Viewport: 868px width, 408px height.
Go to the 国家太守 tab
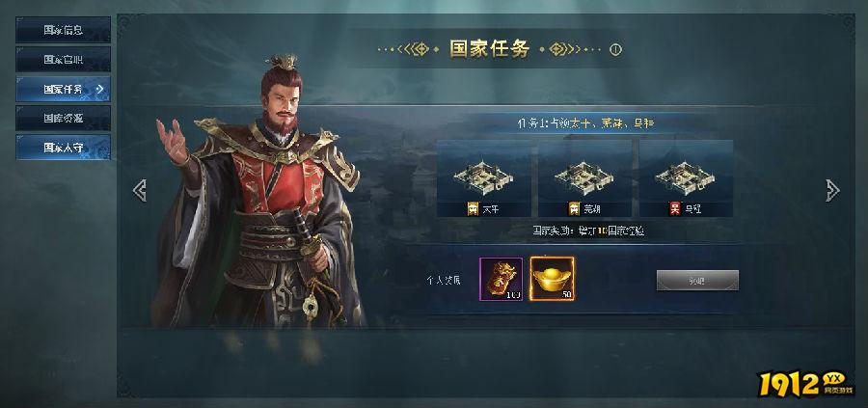pos(63,148)
